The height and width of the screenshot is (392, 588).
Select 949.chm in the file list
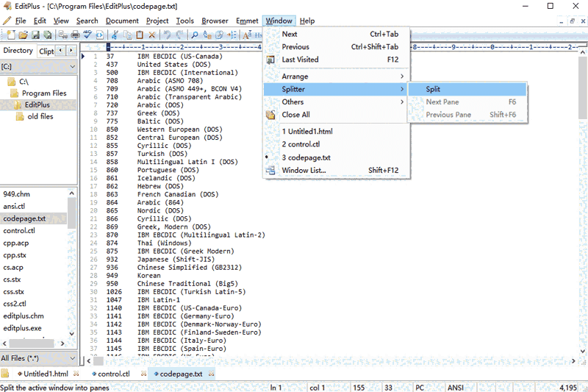[x=16, y=194]
